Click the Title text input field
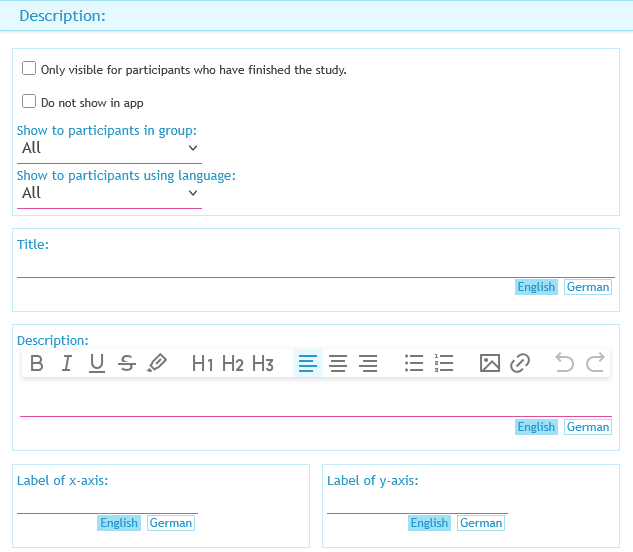This screenshot has width=633, height=552. tap(315, 266)
